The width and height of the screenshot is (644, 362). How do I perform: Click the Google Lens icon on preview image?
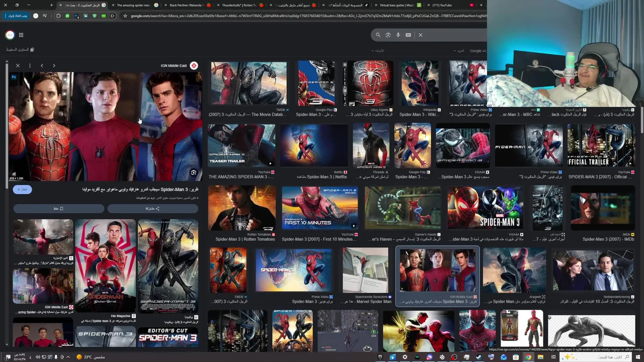(x=193, y=172)
